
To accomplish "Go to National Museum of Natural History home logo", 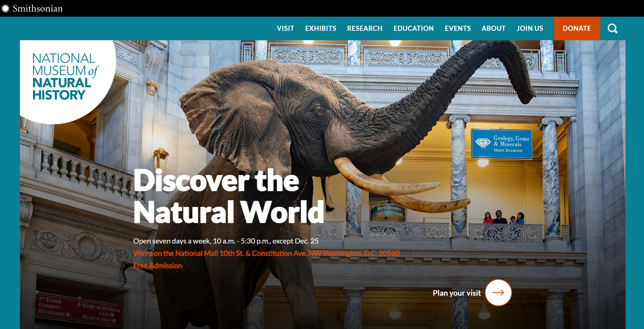I will point(66,77).
